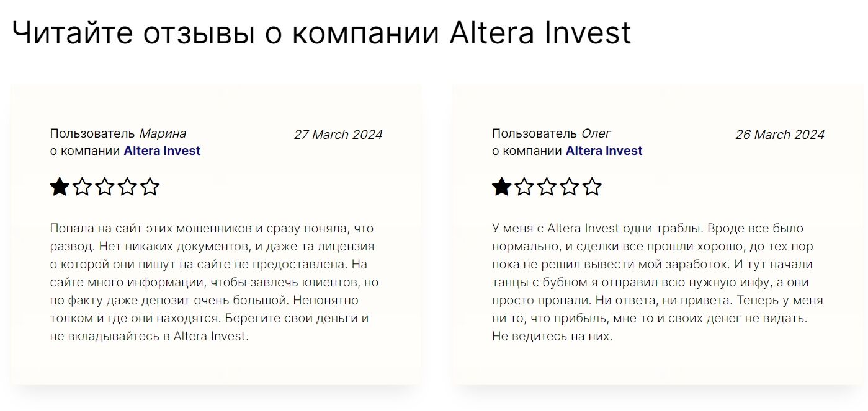
Task: Click the fourth star in Марина's rating
Action: pyautogui.click(x=127, y=187)
